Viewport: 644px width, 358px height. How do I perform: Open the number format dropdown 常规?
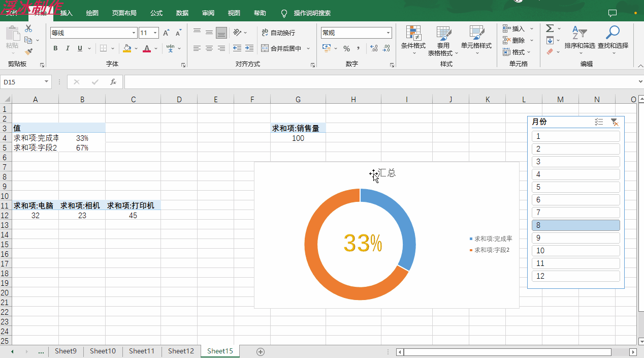pos(389,33)
